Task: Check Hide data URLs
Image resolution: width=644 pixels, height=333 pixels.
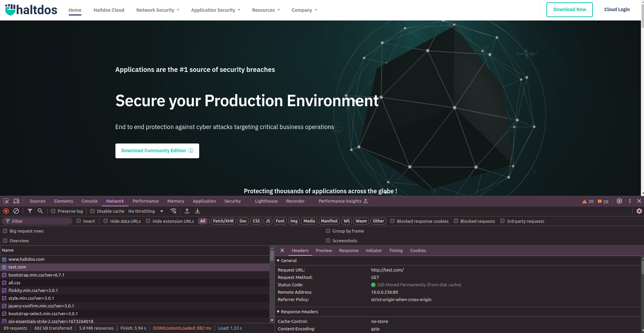Action: point(106,221)
